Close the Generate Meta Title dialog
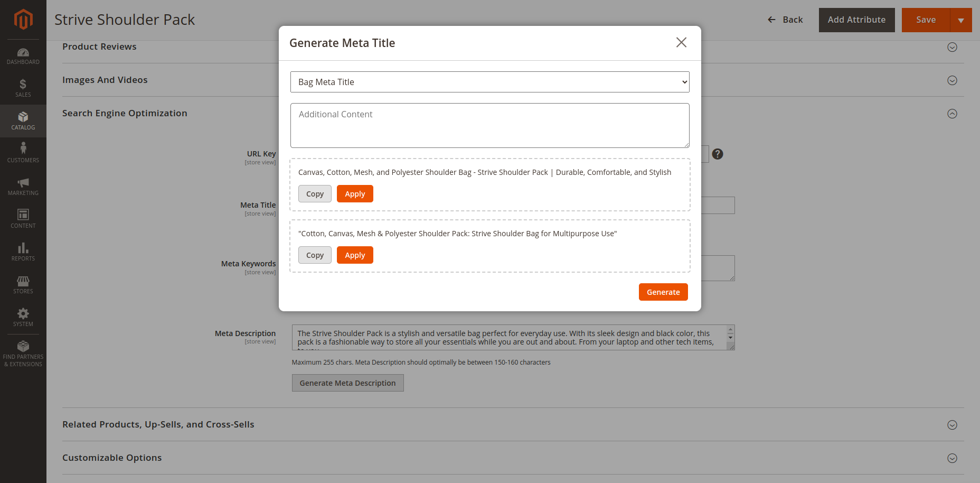The width and height of the screenshot is (980, 483). [x=681, y=42]
